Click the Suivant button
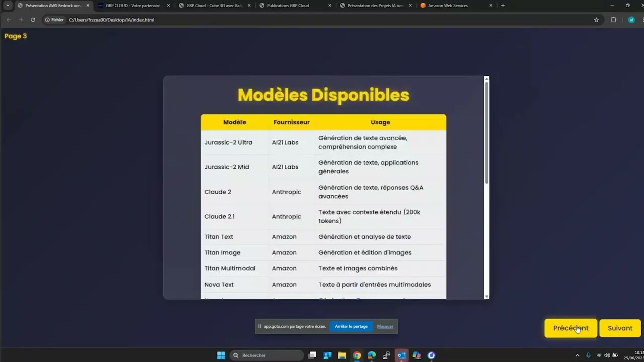 620,328
